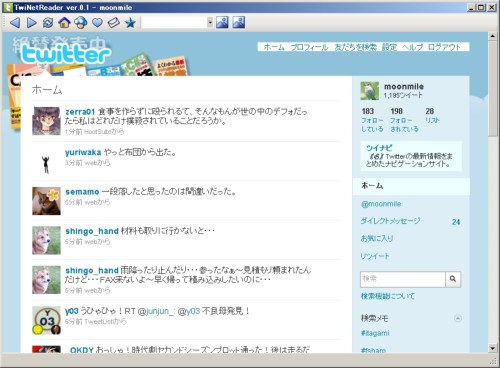Open the semamo username link
500x368 pixels.
click(82, 192)
